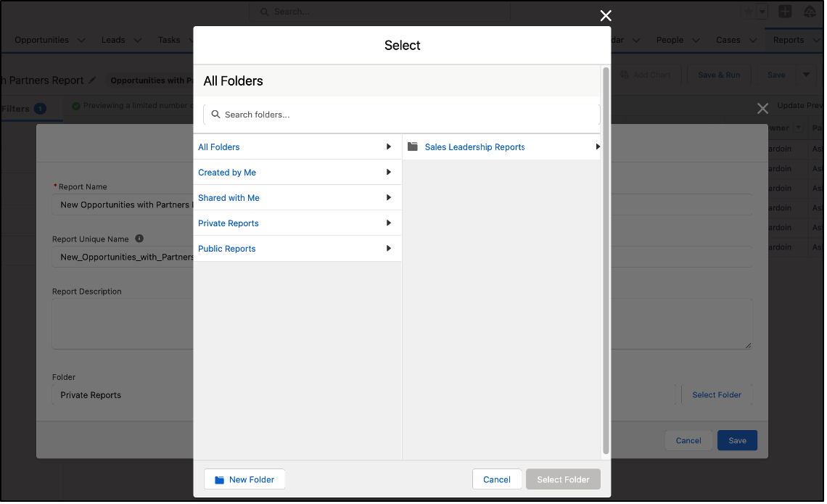The height and width of the screenshot is (504, 827).
Task: Open notifications via the bell icon
Action: tap(809, 12)
